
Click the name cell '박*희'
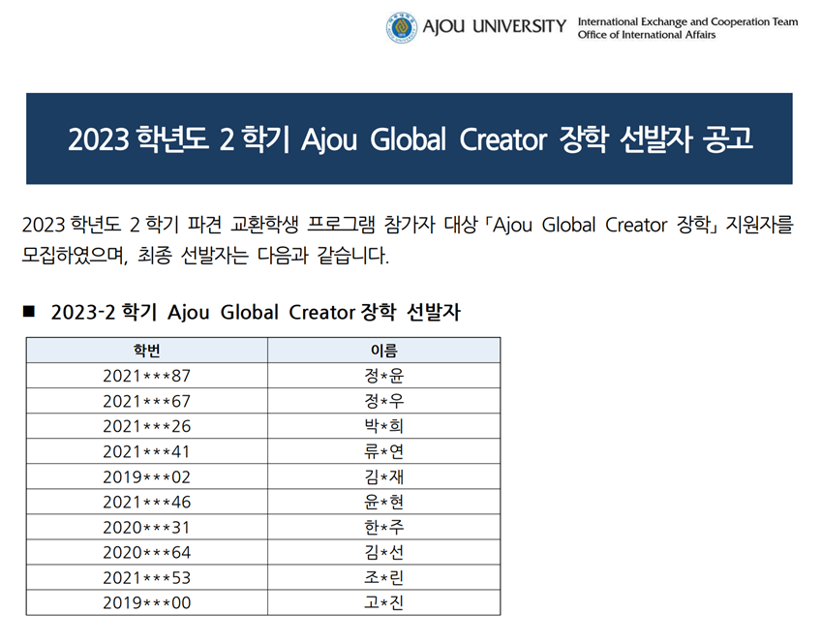coord(384,426)
